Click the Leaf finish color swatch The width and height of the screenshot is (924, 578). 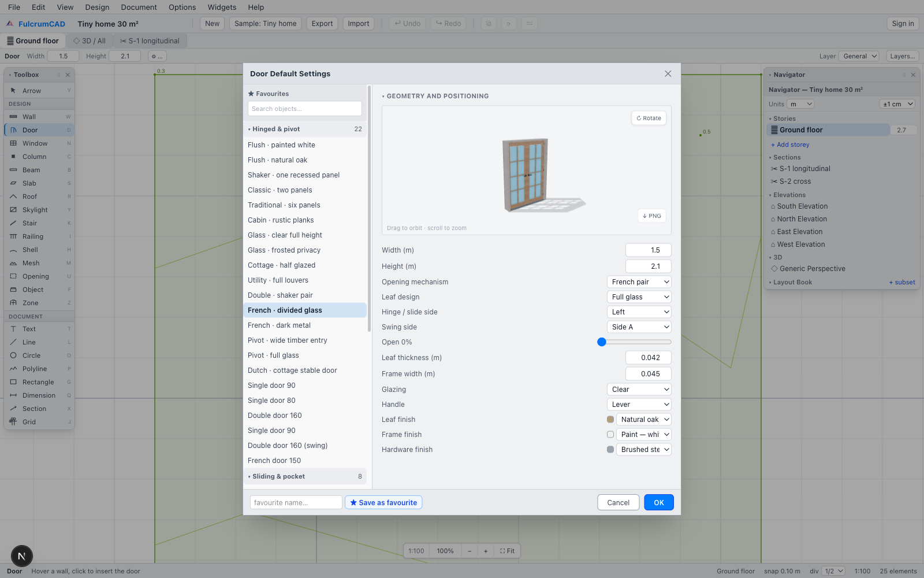(x=610, y=420)
